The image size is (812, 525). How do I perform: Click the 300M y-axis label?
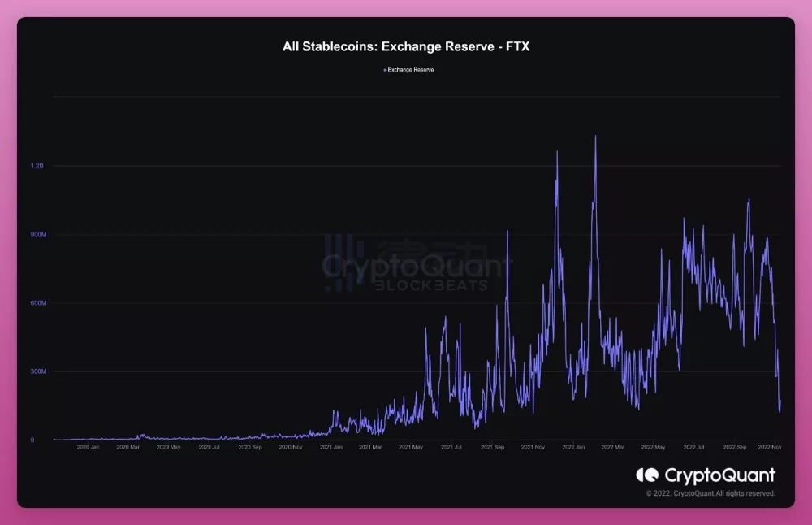38,371
